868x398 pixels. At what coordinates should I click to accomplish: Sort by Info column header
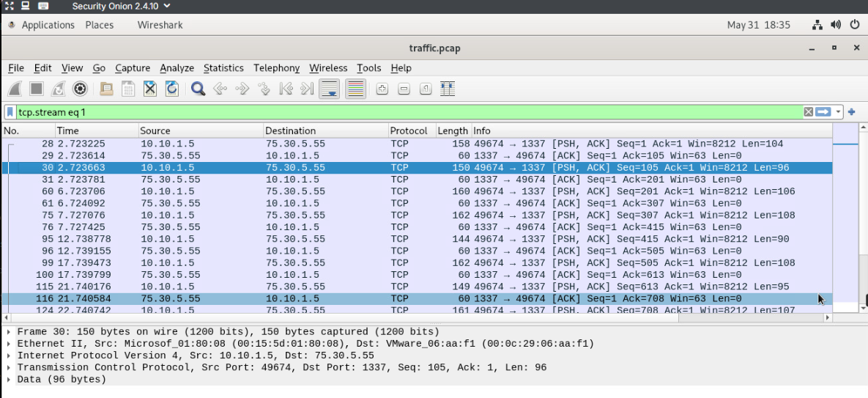[x=652, y=130]
